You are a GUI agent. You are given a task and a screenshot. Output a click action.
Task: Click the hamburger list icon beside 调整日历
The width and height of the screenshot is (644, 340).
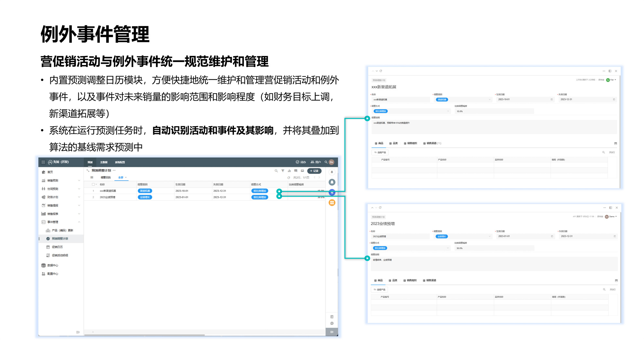[92, 177]
